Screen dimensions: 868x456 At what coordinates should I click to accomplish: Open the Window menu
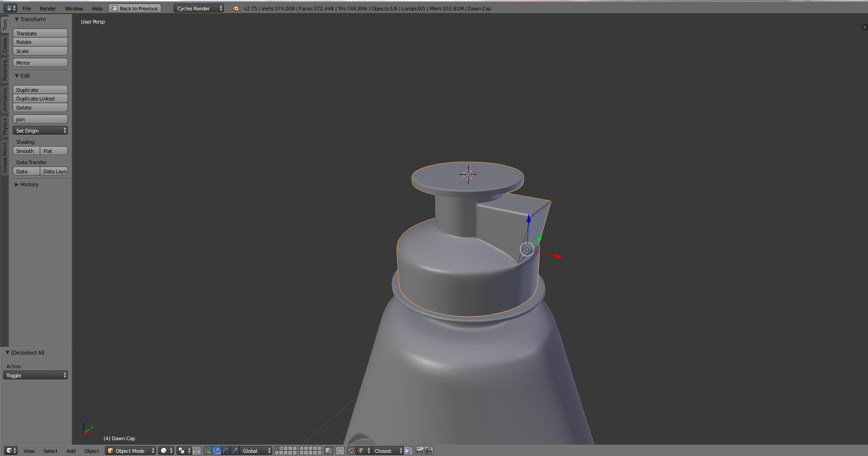[74, 8]
